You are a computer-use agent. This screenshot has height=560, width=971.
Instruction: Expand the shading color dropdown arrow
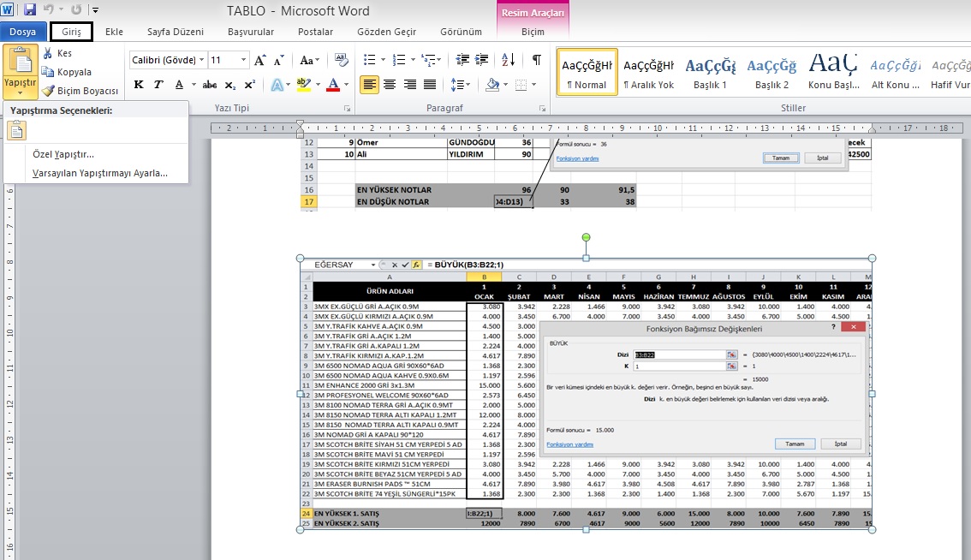point(506,85)
